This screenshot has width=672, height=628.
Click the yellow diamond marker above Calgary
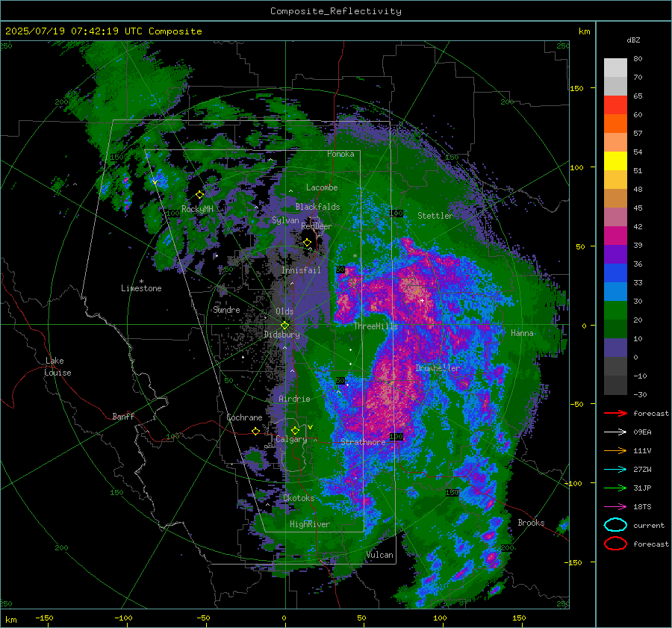click(295, 430)
